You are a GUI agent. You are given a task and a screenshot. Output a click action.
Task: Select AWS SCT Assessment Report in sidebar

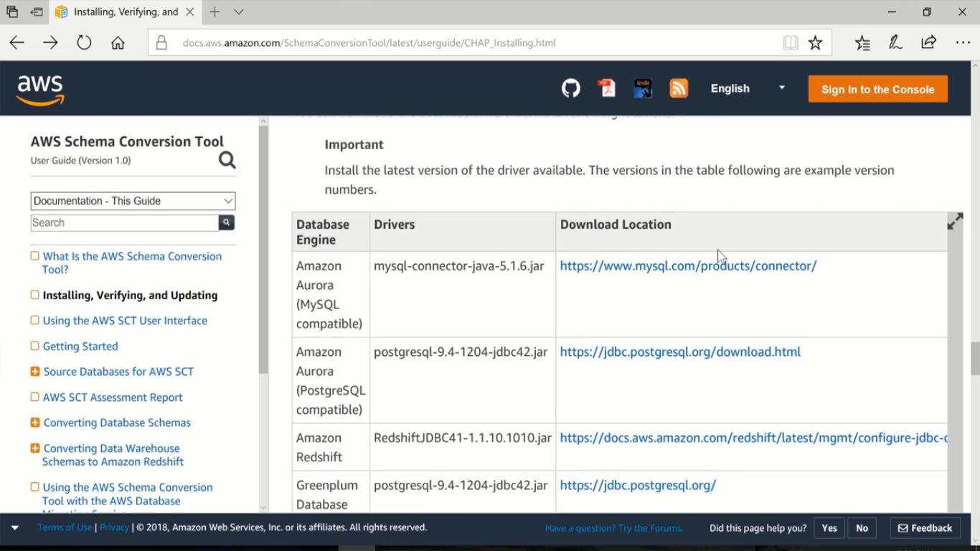(x=113, y=397)
